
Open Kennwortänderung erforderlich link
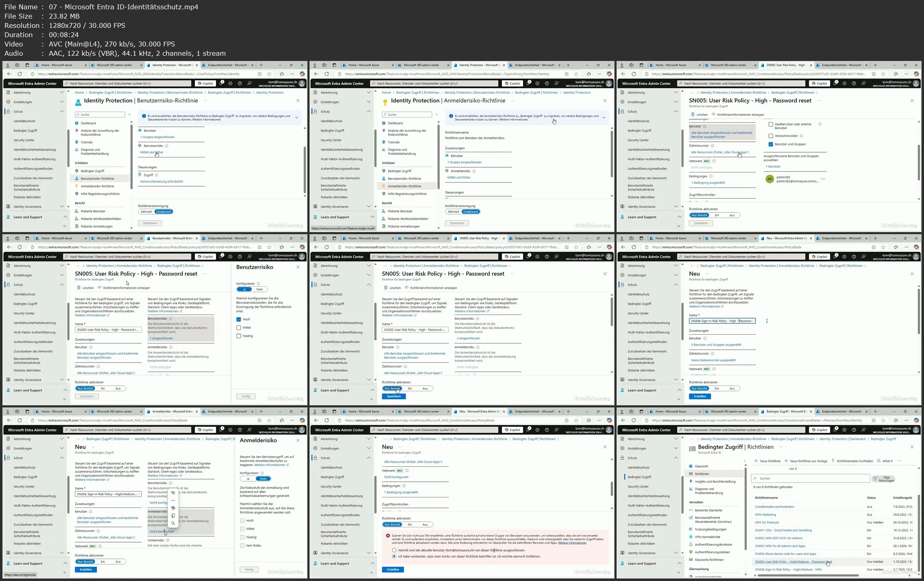click(x=162, y=182)
